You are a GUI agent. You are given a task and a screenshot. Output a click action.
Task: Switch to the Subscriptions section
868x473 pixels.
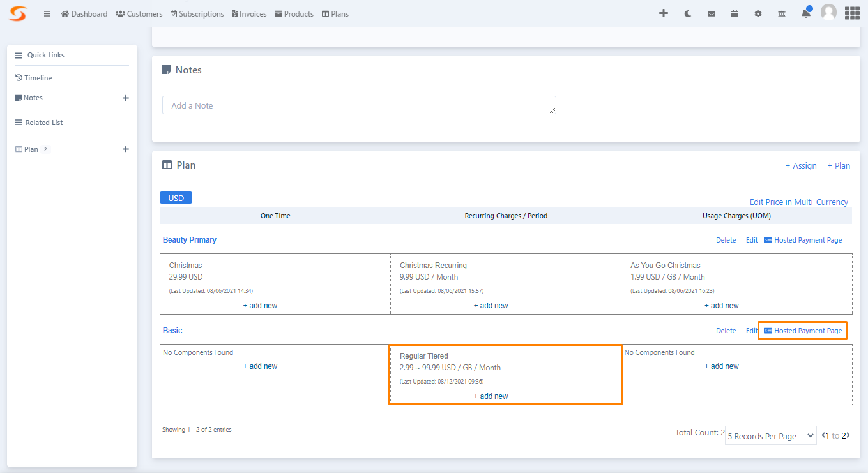(197, 13)
